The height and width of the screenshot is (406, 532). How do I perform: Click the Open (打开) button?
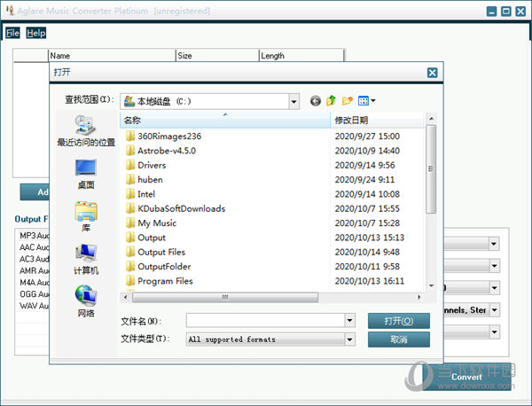(399, 321)
